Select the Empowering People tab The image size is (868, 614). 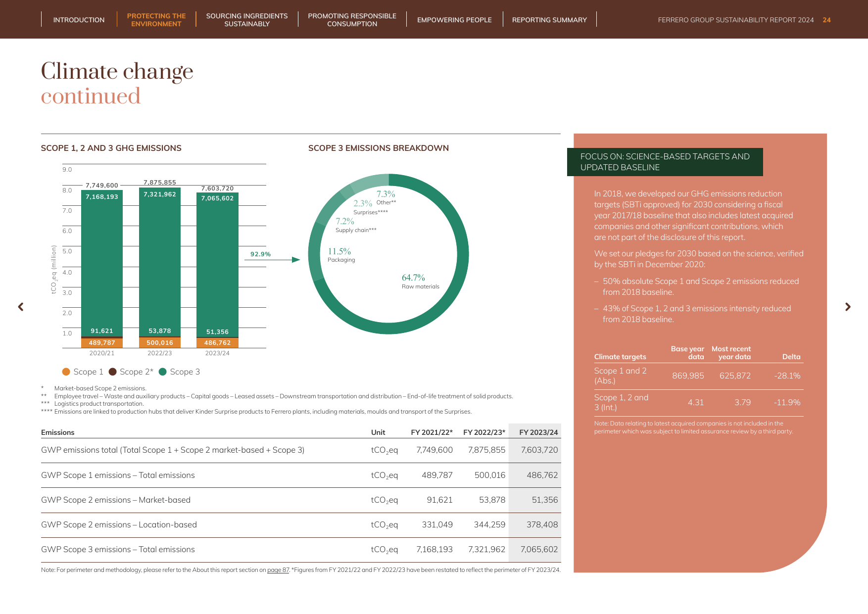pyautogui.click(x=454, y=20)
